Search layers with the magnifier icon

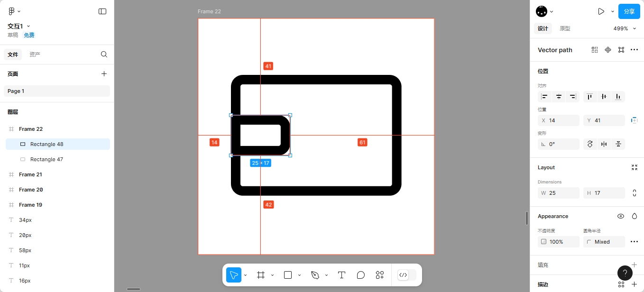[x=104, y=55]
